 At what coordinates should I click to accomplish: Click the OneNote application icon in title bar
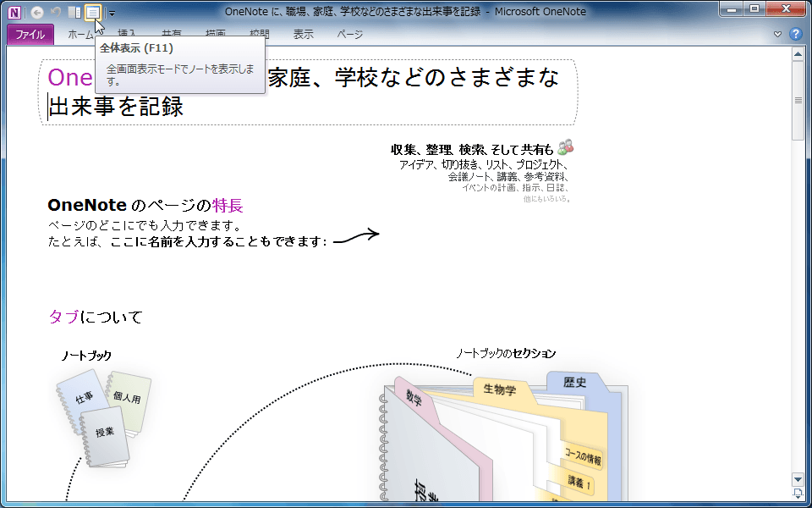[x=14, y=12]
